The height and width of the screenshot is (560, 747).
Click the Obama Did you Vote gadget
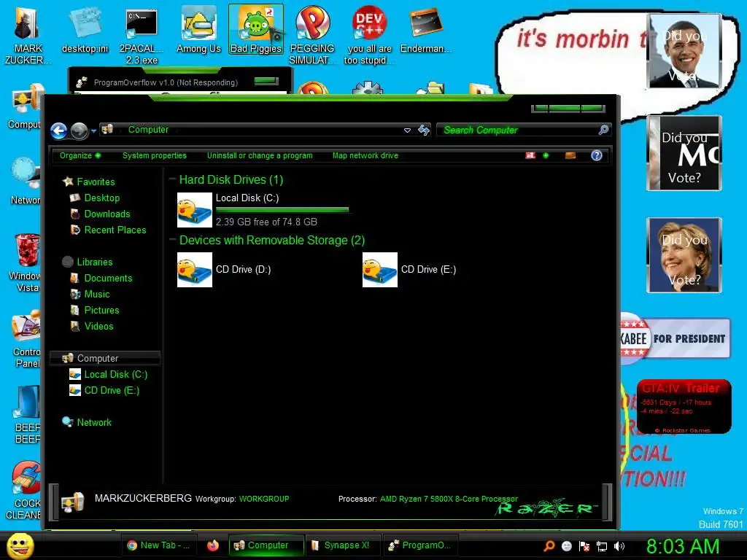[x=684, y=51]
